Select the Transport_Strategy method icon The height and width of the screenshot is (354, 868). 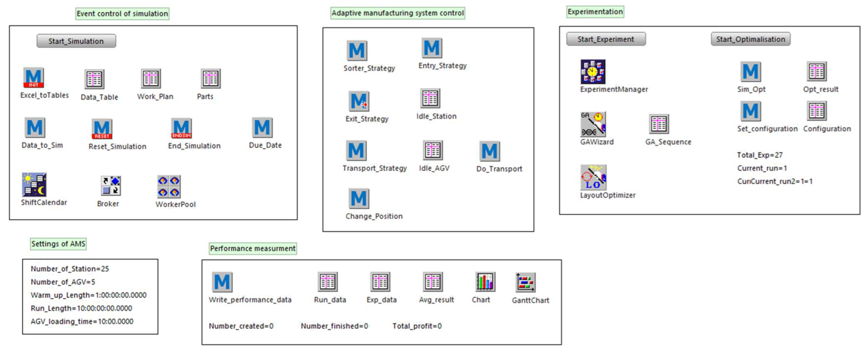point(356,150)
